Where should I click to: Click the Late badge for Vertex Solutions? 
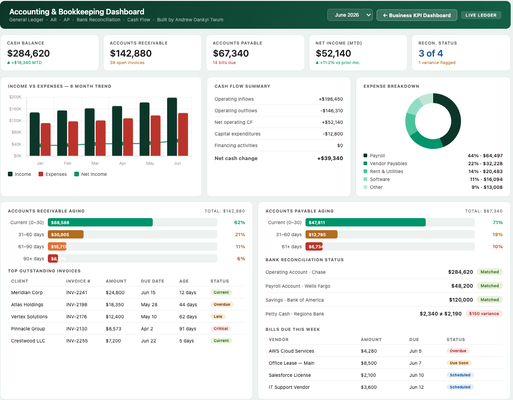218,316
